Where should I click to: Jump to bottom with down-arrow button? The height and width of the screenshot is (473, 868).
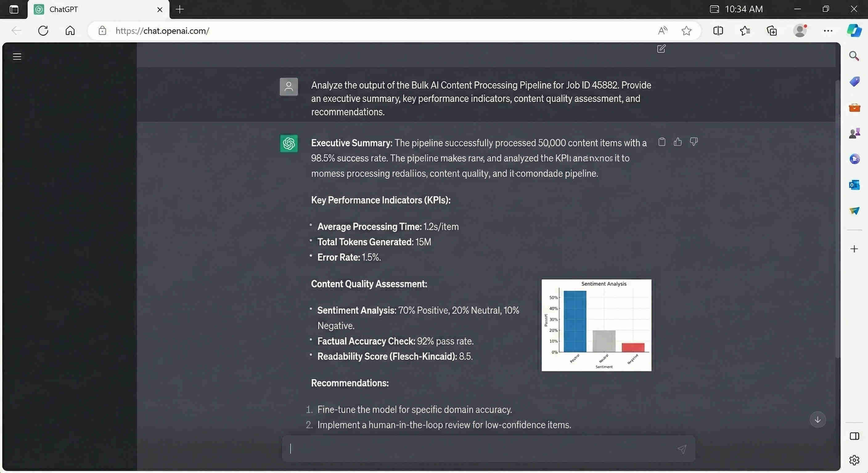817,419
